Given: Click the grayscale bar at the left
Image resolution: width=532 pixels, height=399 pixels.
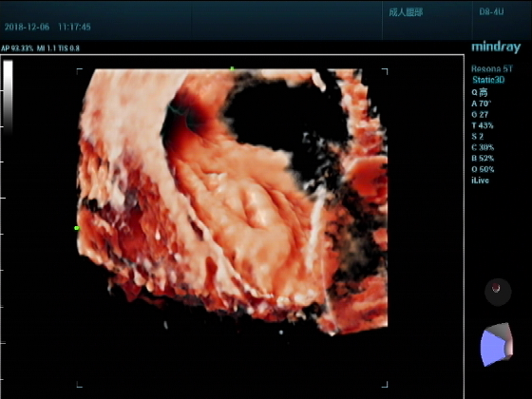Looking at the screenshot, I should click(8, 97).
